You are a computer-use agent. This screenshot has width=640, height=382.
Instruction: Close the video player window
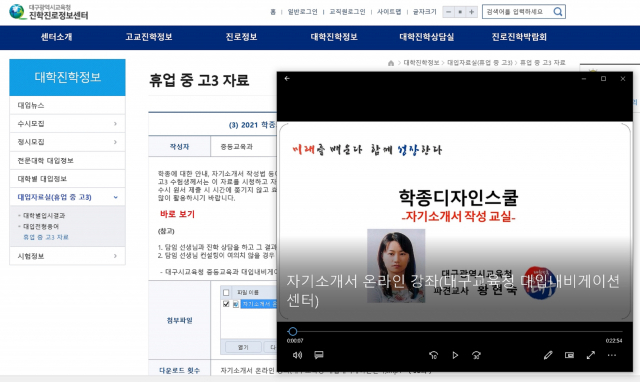point(623,78)
